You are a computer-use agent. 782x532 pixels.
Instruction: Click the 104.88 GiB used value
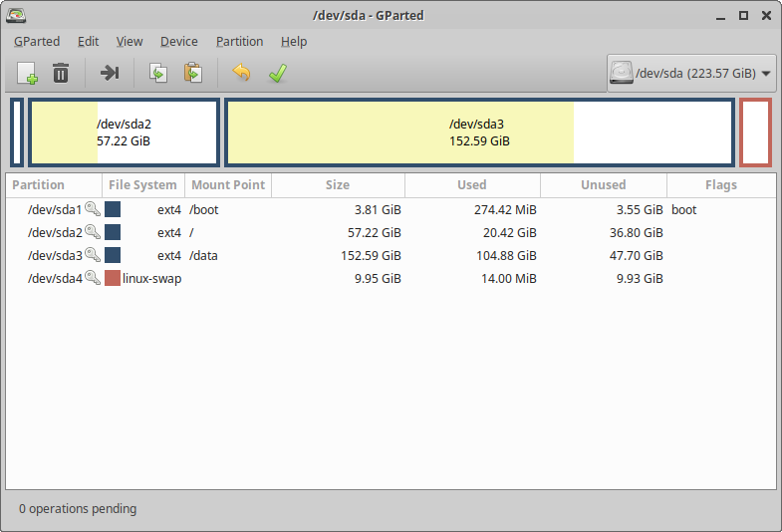coord(506,256)
